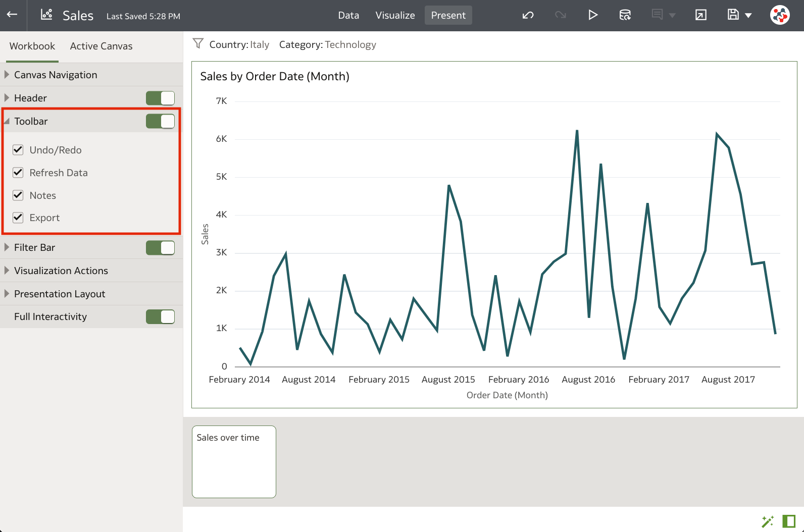Click the February 2014 axis tick label

tap(239, 379)
